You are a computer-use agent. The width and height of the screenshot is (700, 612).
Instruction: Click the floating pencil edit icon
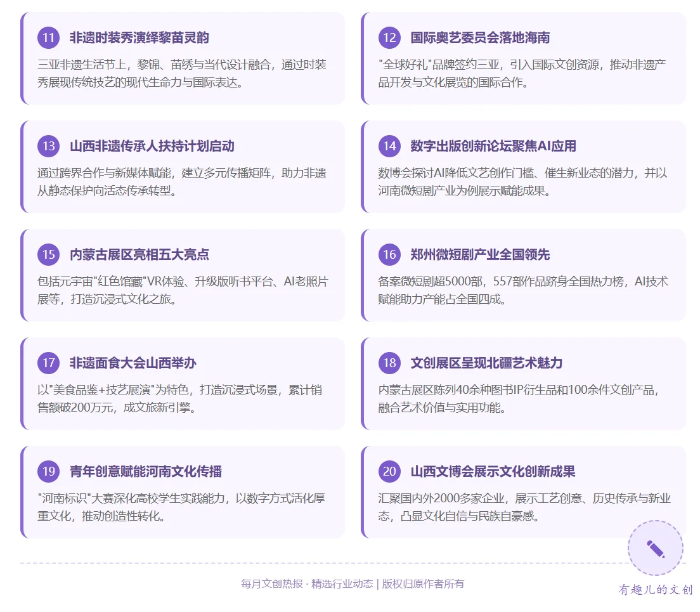656,548
